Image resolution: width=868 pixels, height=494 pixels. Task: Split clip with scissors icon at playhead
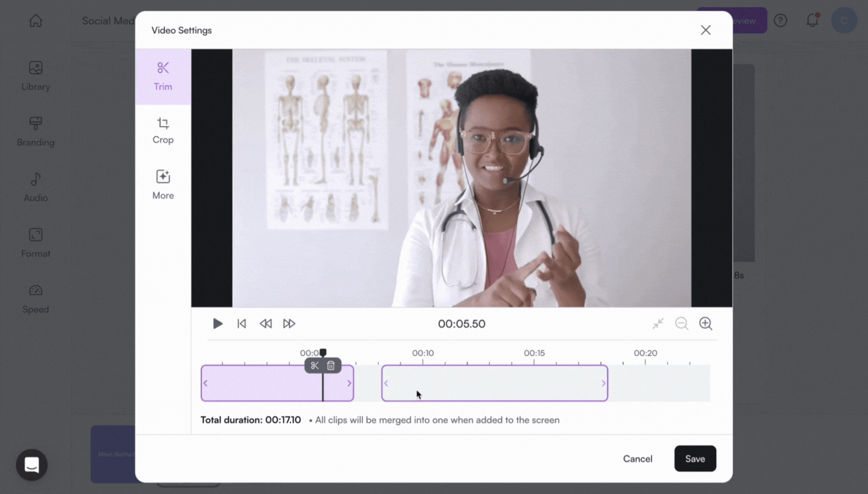coord(315,366)
